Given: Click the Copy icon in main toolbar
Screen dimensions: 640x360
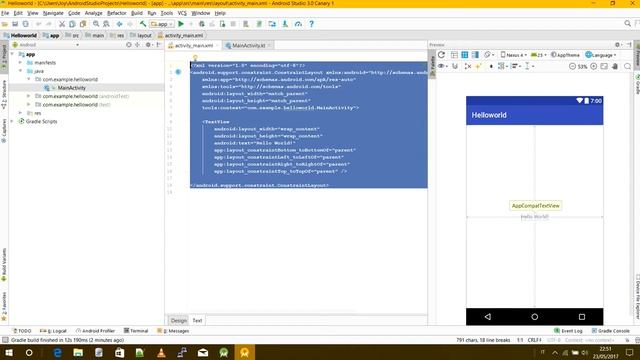Looking at the screenshot, I should click(x=72, y=24).
